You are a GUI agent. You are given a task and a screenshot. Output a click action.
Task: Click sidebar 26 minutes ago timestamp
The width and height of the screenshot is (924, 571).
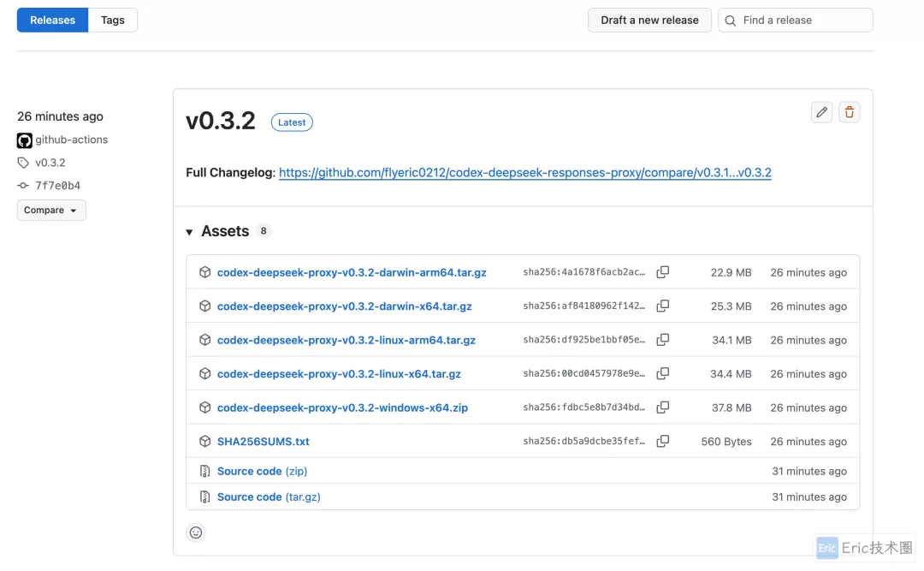pyautogui.click(x=60, y=116)
